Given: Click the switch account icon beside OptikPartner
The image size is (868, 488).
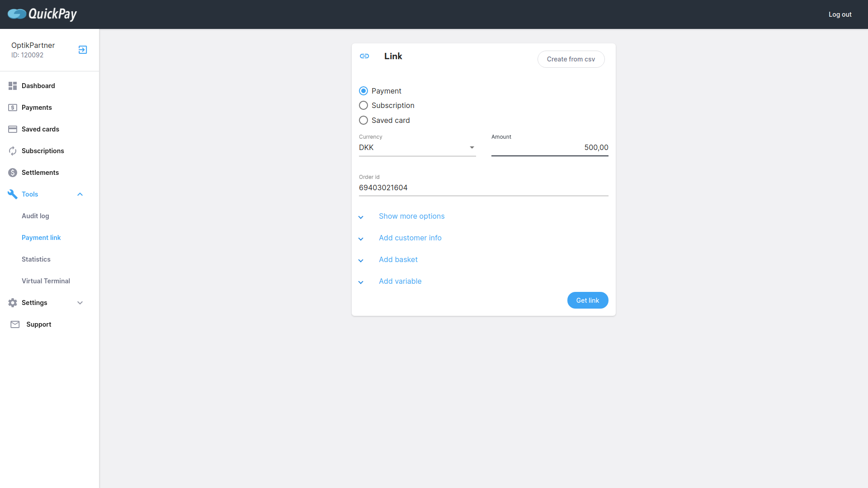Looking at the screenshot, I should tap(83, 50).
